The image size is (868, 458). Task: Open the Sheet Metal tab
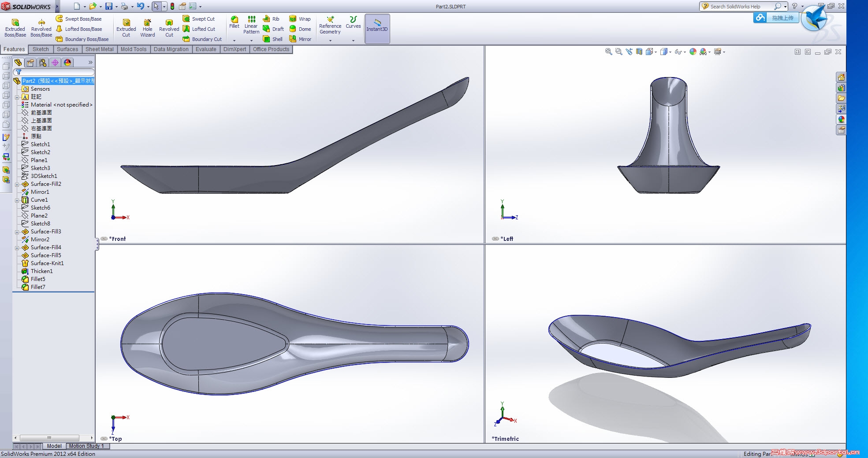click(100, 49)
